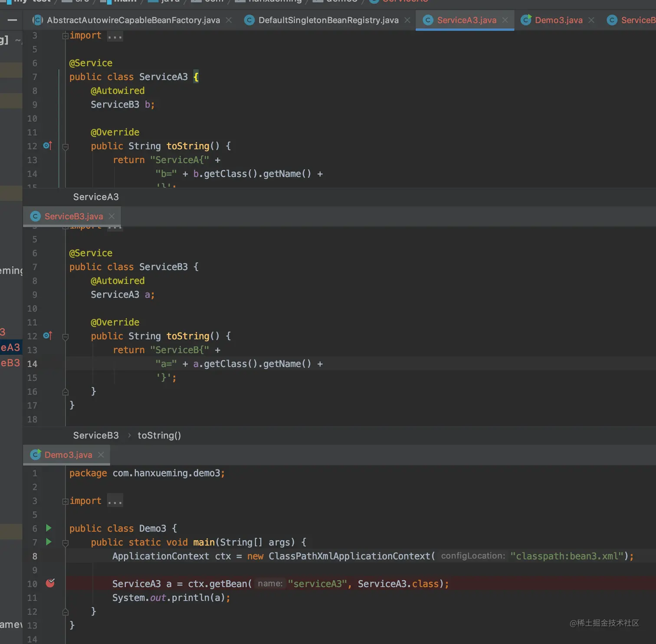This screenshot has width=656, height=644.
Task: Switch to Demo3.java tab in top bar
Action: click(558, 20)
